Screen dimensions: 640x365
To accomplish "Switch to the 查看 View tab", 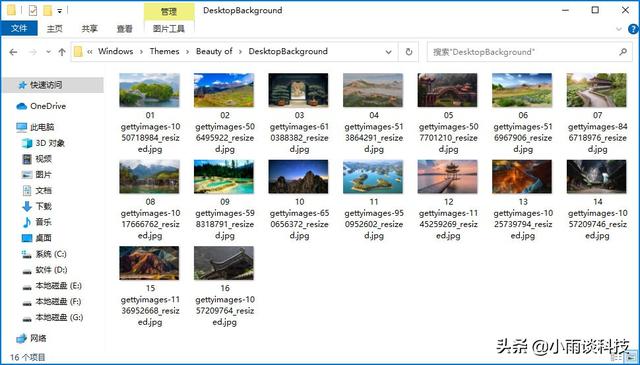I will click(x=124, y=29).
